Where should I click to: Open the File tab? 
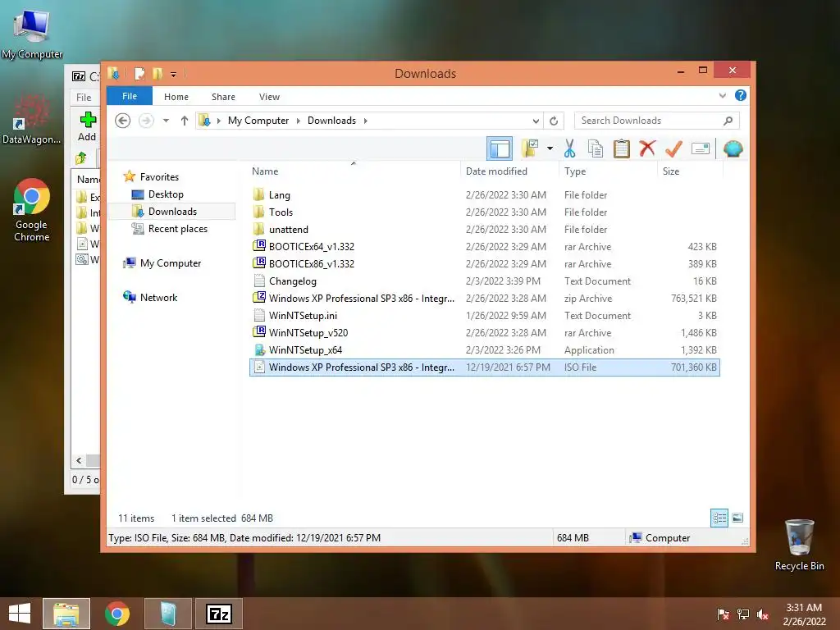(130, 96)
